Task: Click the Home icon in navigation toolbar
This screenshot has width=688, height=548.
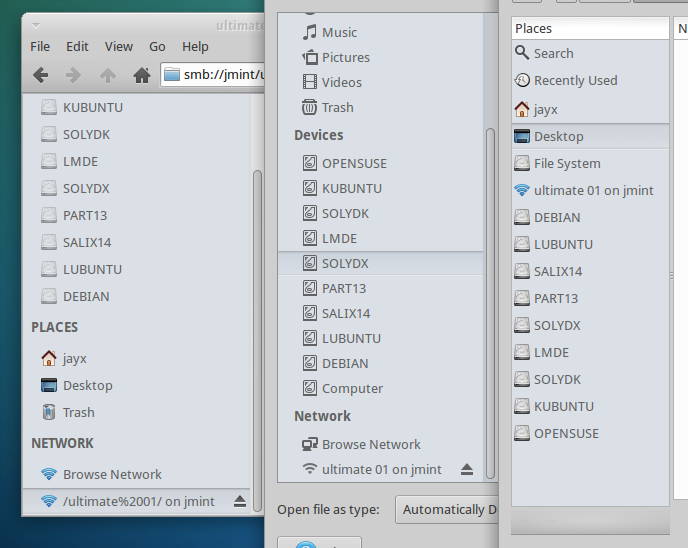Action: pyautogui.click(x=141, y=74)
